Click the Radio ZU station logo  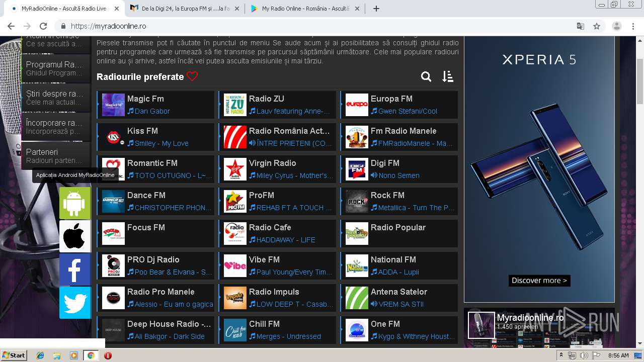click(235, 105)
